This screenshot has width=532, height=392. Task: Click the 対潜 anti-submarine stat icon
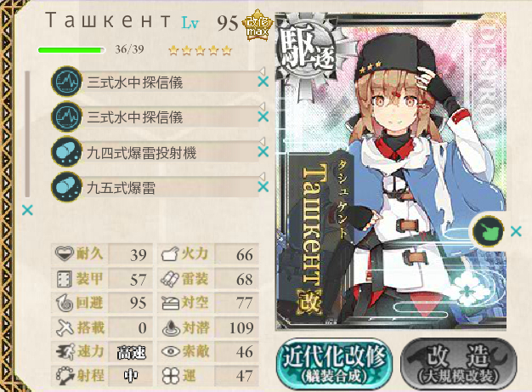(171, 328)
